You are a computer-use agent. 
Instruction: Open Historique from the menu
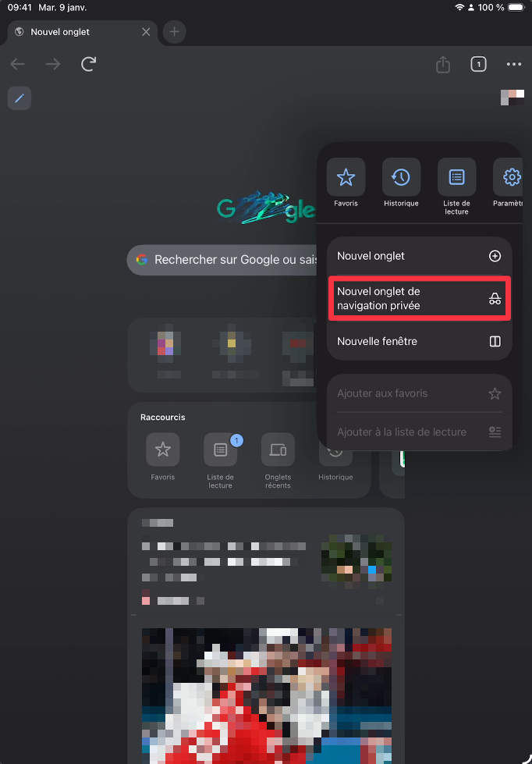coord(401,183)
